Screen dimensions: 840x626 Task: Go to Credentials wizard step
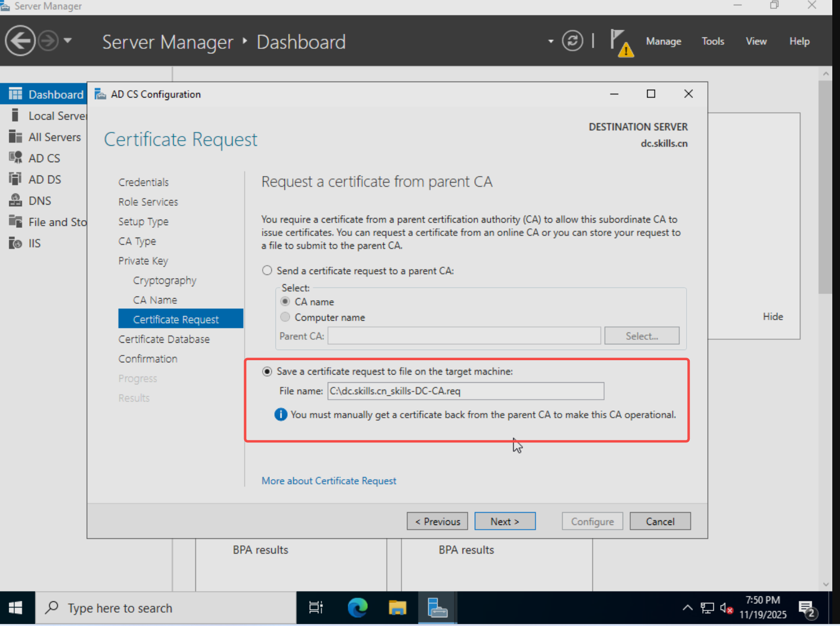point(144,182)
